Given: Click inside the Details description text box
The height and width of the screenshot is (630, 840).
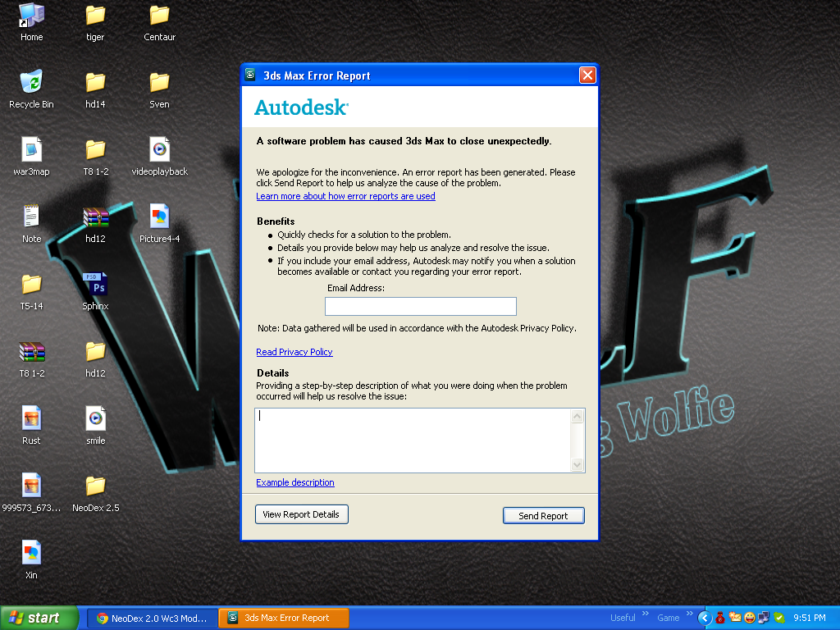Looking at the screenshot, I should tap(413, 441).
